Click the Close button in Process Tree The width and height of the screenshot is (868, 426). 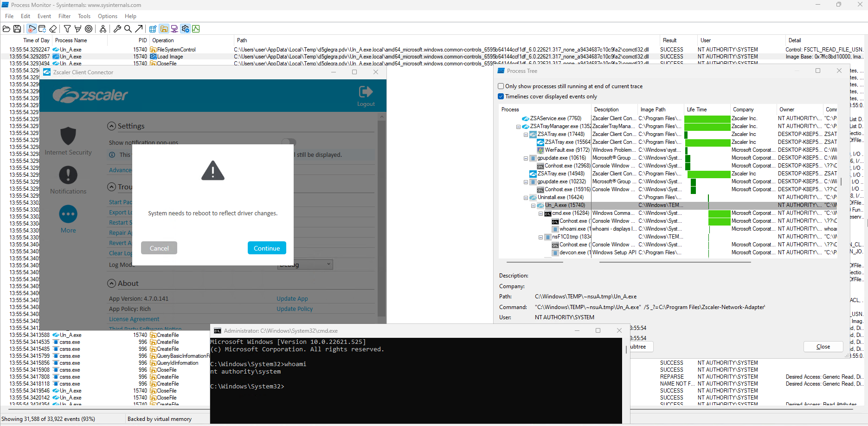pyautogui.click(x=823, y=347)
